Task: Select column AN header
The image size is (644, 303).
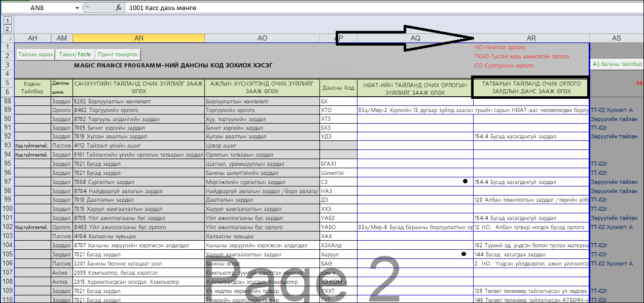Action: pos(138,38)
